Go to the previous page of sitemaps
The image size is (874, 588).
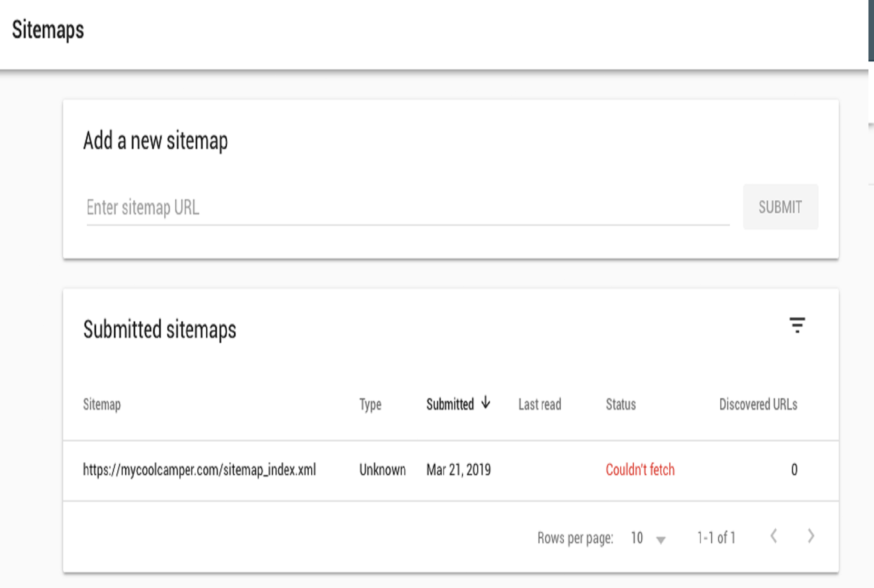[x=774, y=537]
